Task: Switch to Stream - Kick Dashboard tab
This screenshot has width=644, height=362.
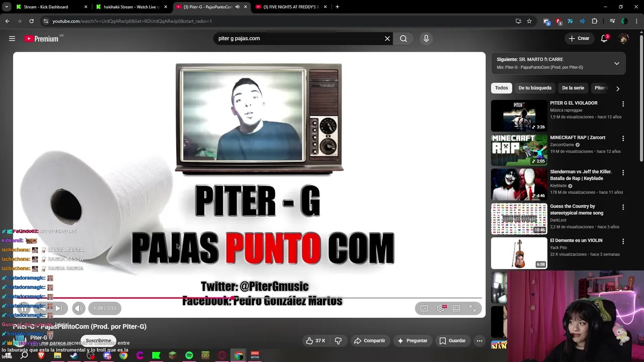Action: coord(51,7)
